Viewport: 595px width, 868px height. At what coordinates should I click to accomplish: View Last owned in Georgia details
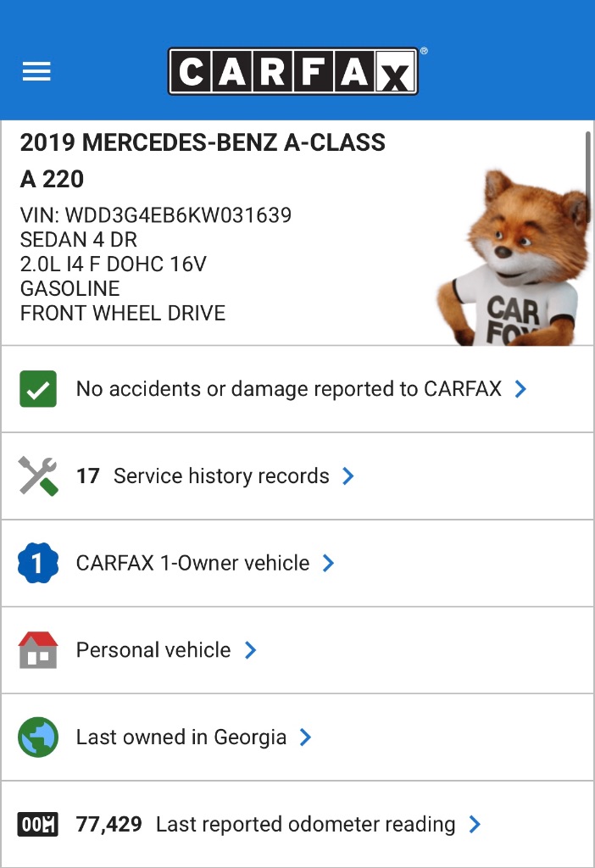click(181, 737)
